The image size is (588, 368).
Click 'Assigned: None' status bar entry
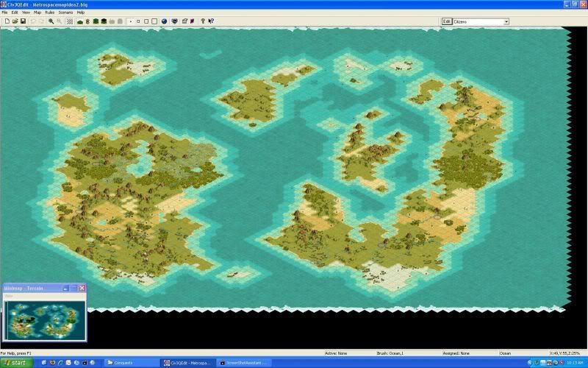tap(456, 353)
